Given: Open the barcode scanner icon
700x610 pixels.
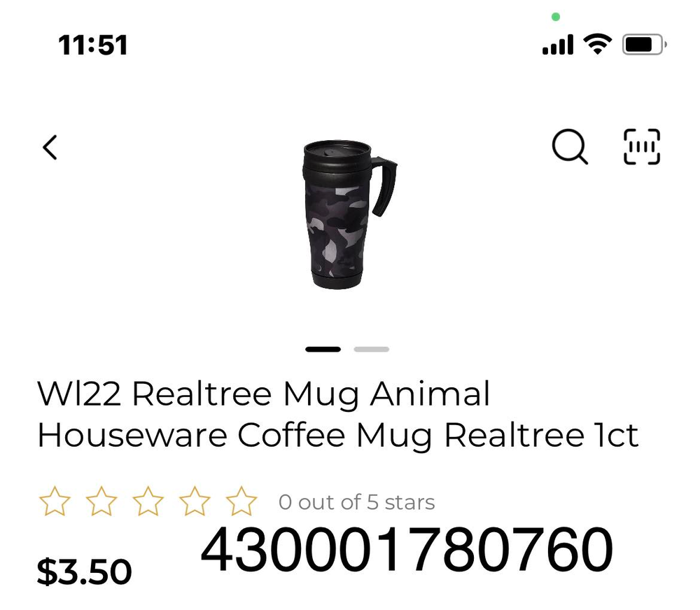Looking at the screenshot, I should click(x=641, y=146).
